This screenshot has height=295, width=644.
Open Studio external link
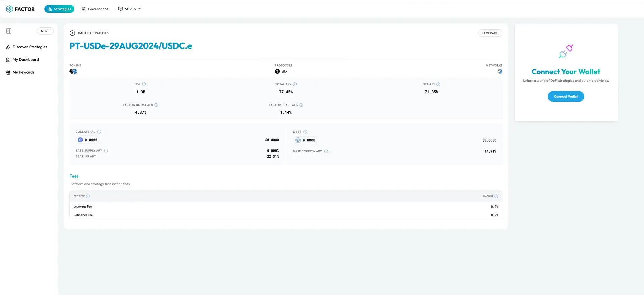click(x=129, y=9)
